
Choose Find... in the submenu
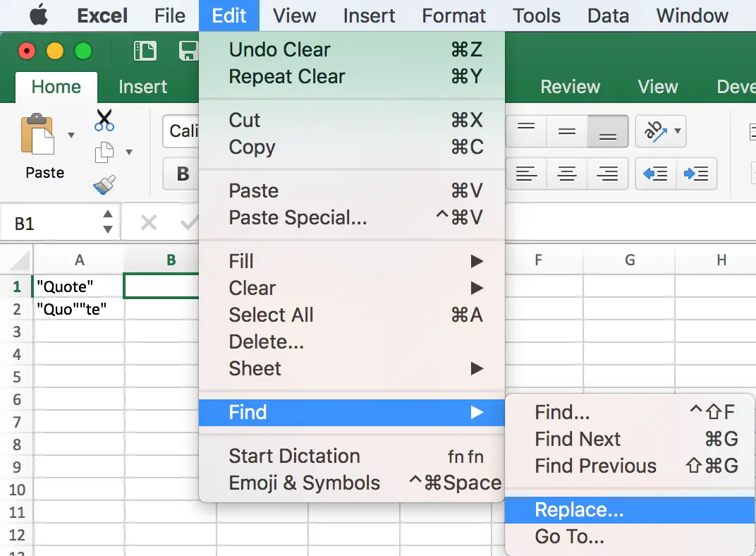pos(630,412)
